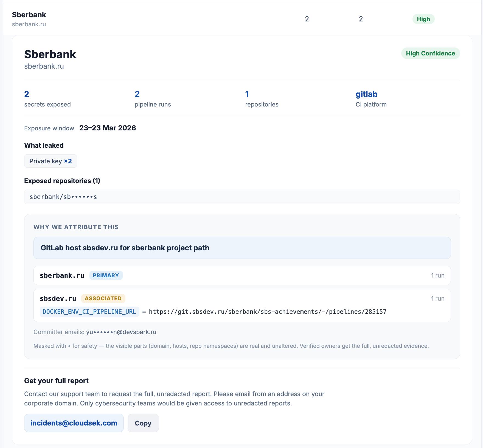Select the Private key ×2 chip
483x448 pixels.
point(50,161)
